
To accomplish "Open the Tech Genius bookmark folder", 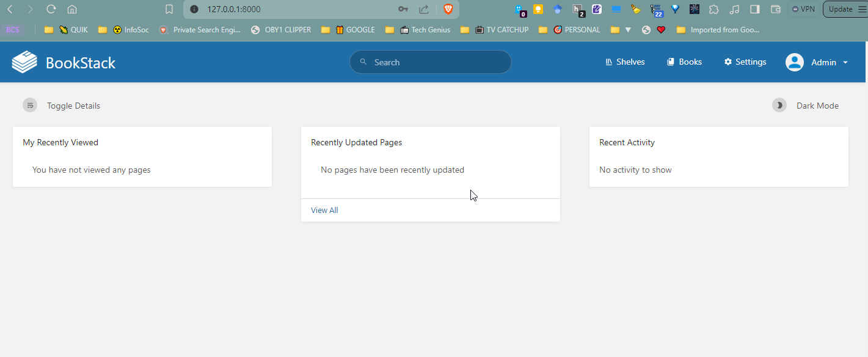I will point(425,29).
